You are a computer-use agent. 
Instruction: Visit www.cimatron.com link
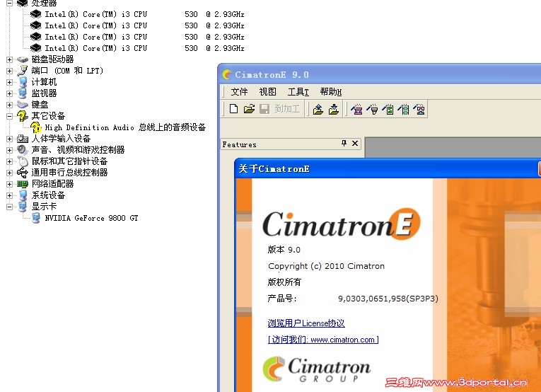click(x=323, y=340)
